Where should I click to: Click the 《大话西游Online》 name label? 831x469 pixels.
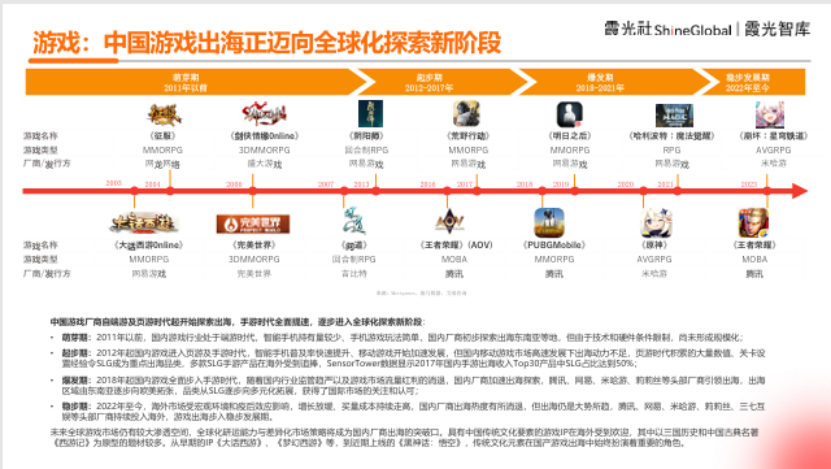148,245
